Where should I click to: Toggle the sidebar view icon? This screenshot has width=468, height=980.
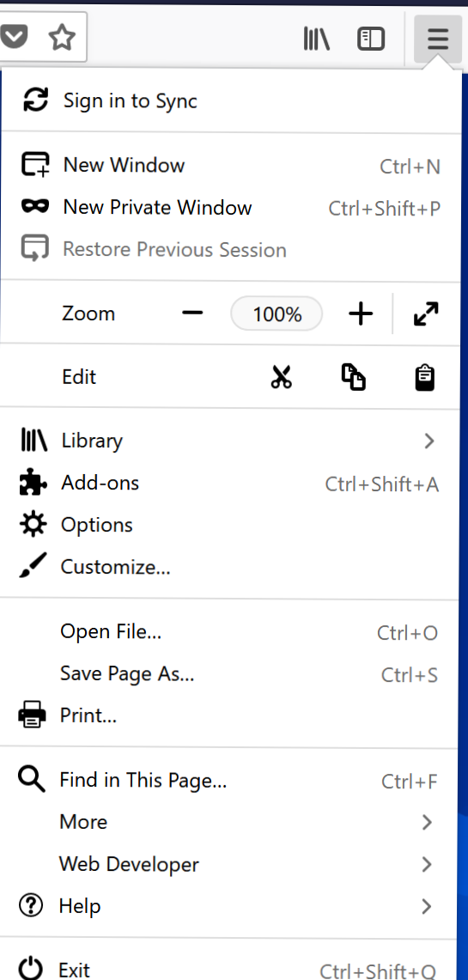[370, 39]
